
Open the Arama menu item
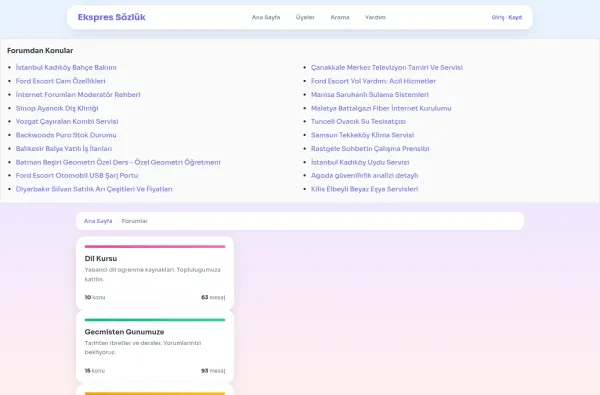click(x=340, y=17)
